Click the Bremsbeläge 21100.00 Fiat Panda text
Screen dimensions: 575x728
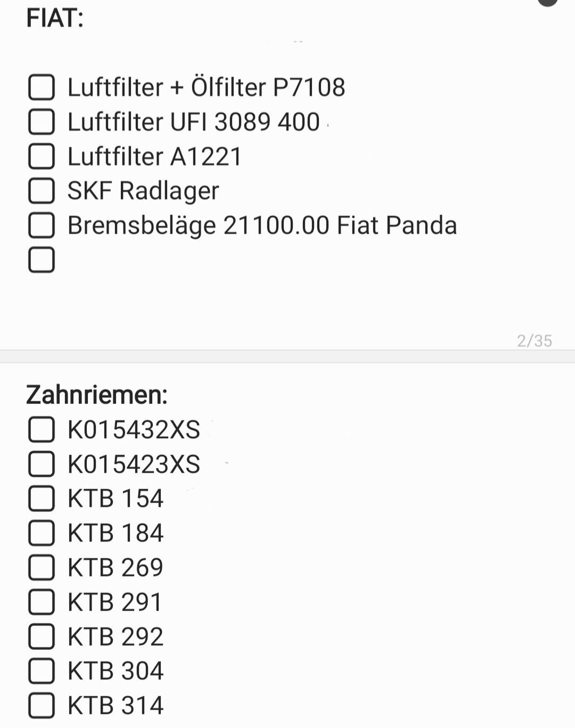(262, 225)
